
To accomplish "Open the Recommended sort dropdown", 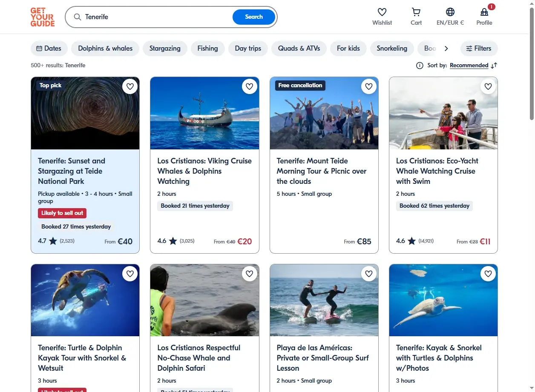I will point(469,66).
